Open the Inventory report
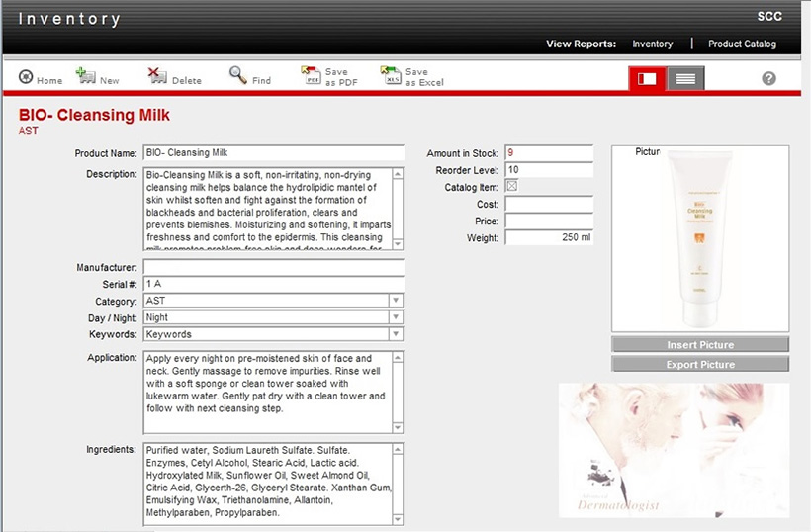Image resolution: width=811 pixels, height=532 pixels. click(653, 44)
